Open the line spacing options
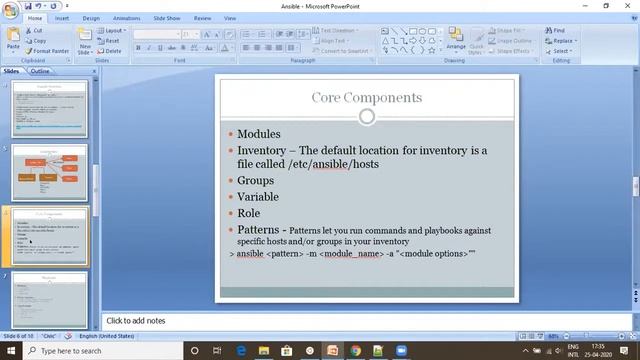The image size is (640, 360). tap(303, 34)
